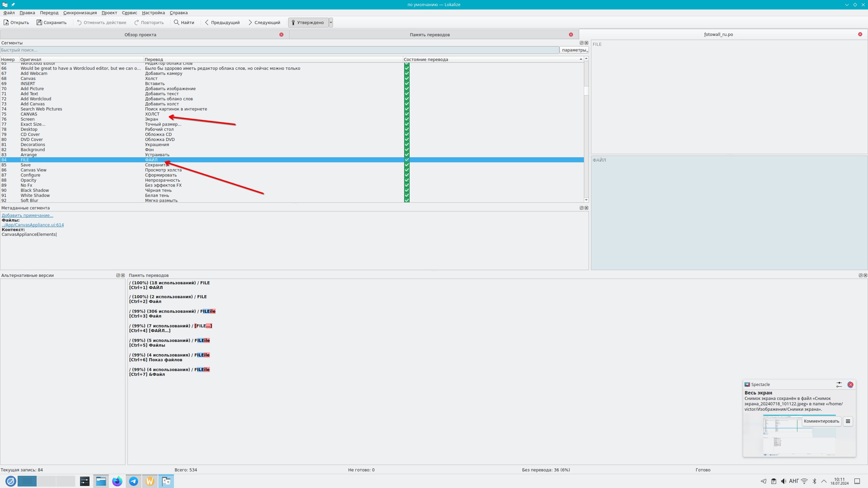The image size is (868, 488).
Task: Toggle the Утверждено approved state button
Action: click(308, 22)
